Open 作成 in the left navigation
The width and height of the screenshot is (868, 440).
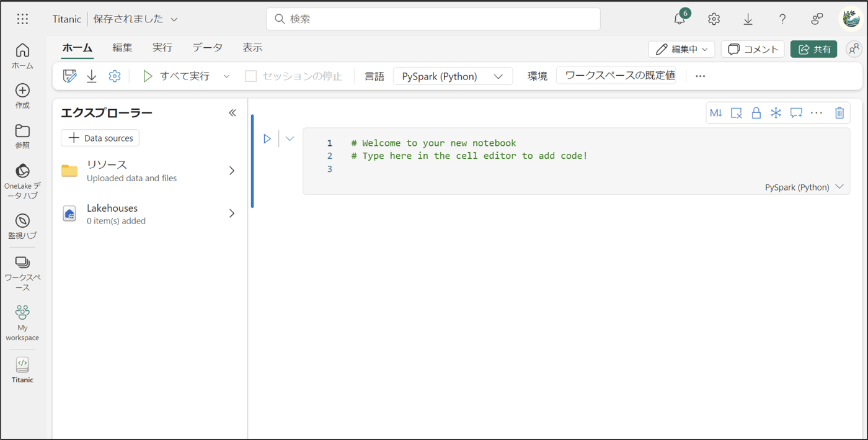click(22, 96)
